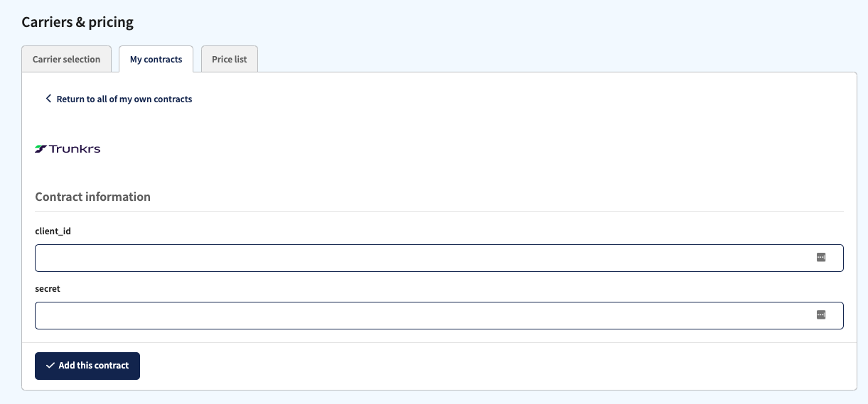
Task: Click the back chevron beside Return link
Action: point(48,99)
